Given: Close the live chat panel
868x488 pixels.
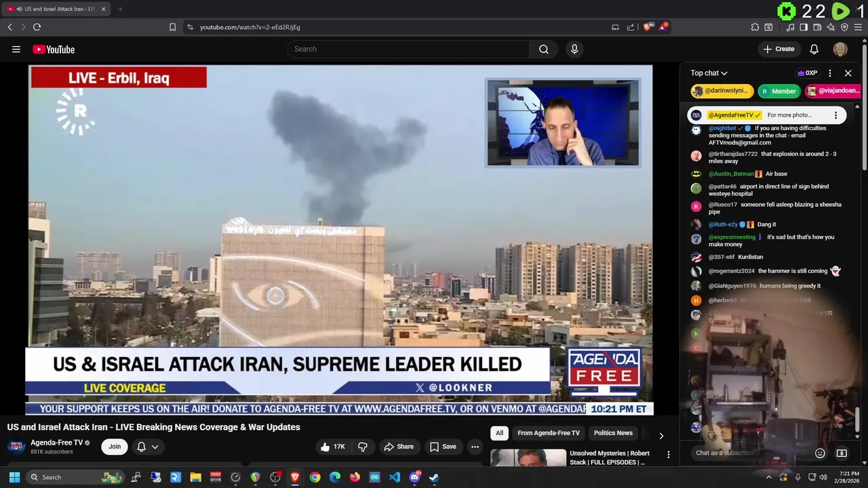Looking at the screenshot, I should pos(848,73).
